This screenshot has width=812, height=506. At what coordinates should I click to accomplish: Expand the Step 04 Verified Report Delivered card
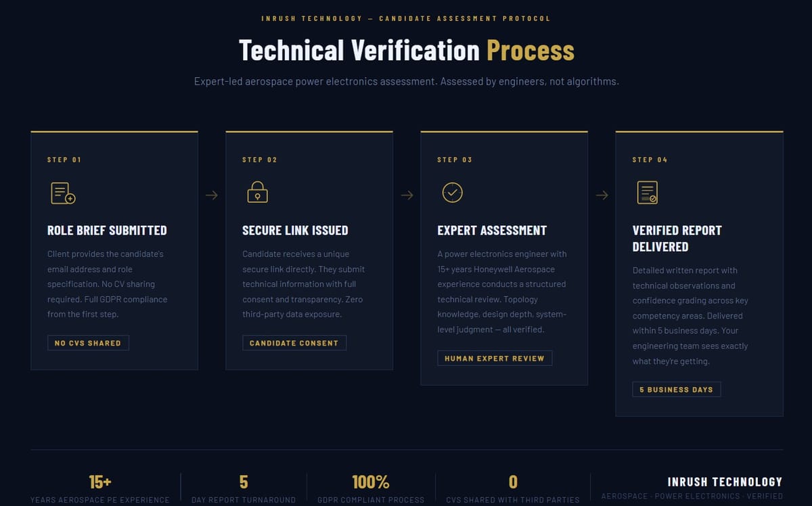pyautogui.click(x=699, y=271)
